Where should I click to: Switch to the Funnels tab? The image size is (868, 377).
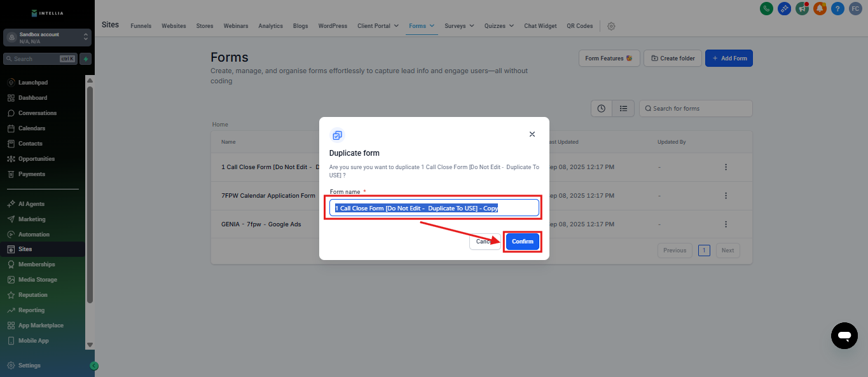point(141,26)
